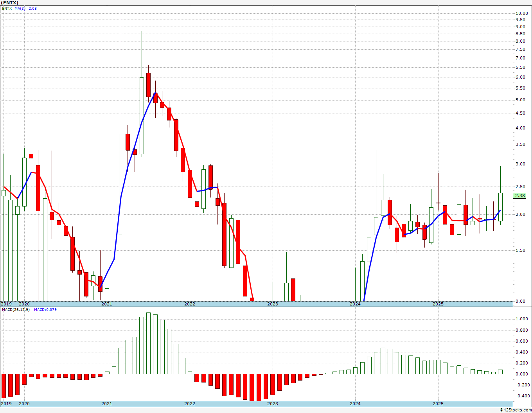
Task: Click the green 2.38 current price tag
Action: [x=520, y=196]
